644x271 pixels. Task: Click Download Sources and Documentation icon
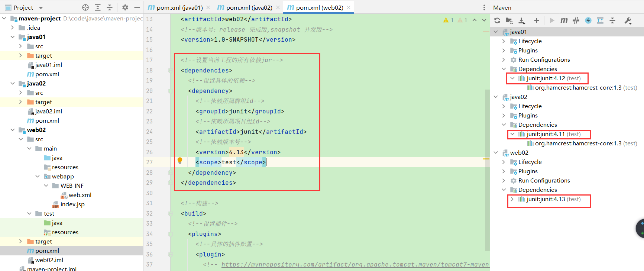(x=522, y=20)
